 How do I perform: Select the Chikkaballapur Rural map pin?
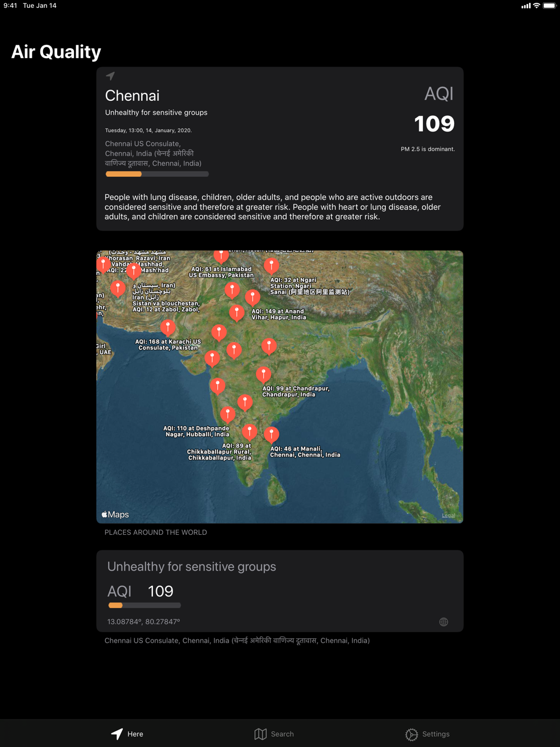click(249, 431)
